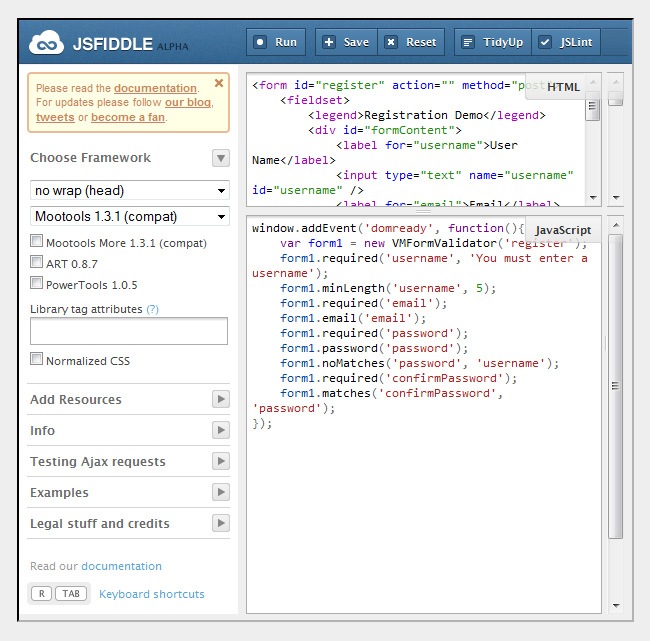The image size is (650, 641).
Task: Save the fiddle using the Save button
Action: click(x=344, y=42)
